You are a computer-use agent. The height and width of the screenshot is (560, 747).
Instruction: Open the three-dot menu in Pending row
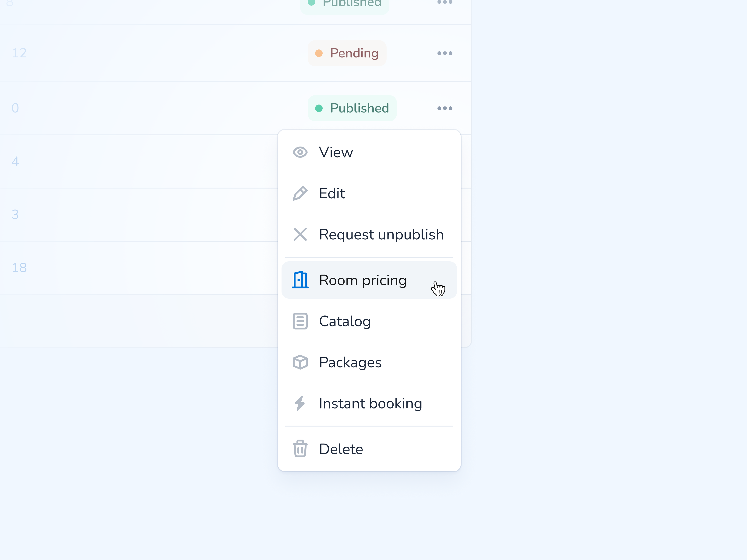(445, 53)
